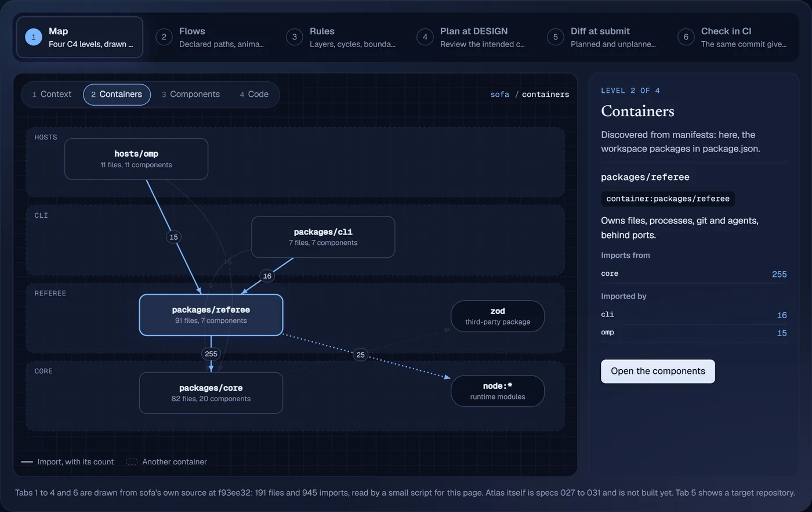
Task: Go to the Flows step
Action: [210, 37]
